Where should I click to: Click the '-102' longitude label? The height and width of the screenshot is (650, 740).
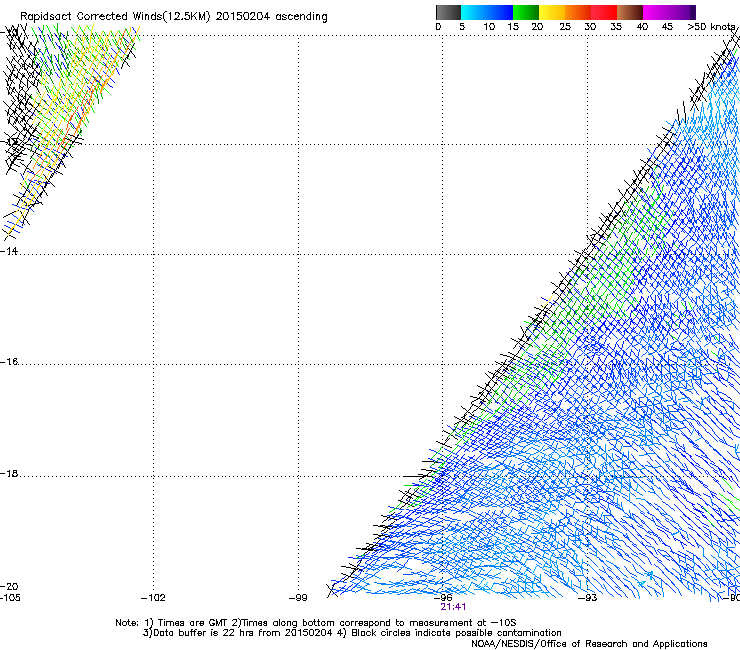pyautogui.click(x=153, y=598)
